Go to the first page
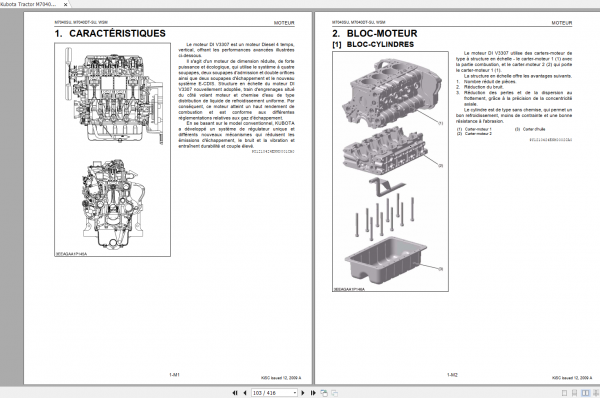The height and width of the screenshot is (398, 600). 235,393
